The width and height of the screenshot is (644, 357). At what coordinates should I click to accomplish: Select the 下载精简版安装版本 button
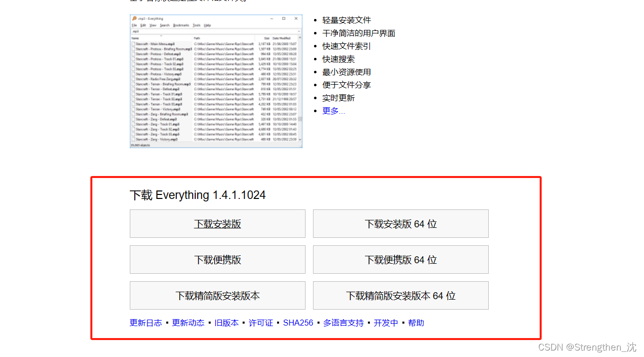tap(218, 296)
